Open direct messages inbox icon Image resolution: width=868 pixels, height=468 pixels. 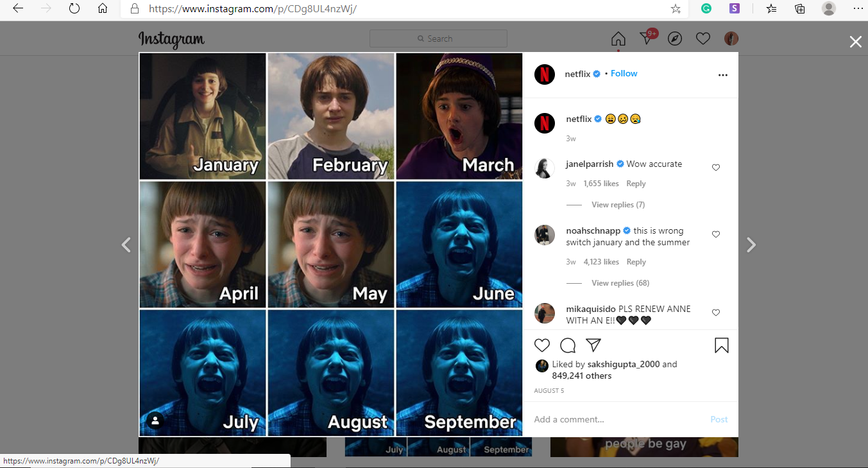[x=646, y=39]
